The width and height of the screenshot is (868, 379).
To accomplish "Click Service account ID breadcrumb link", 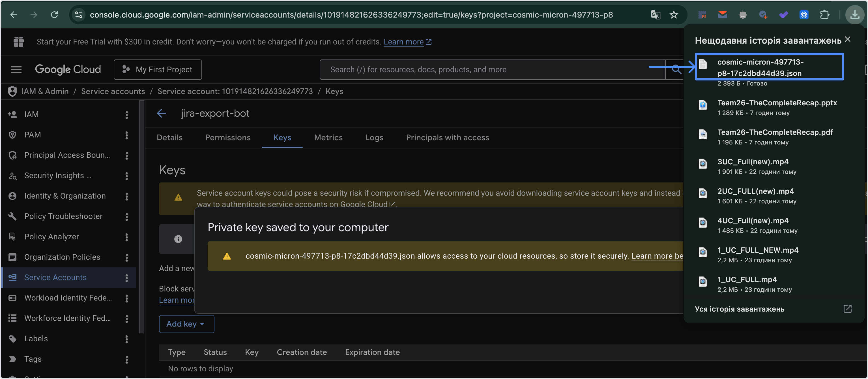I will [x=235, y=91].
